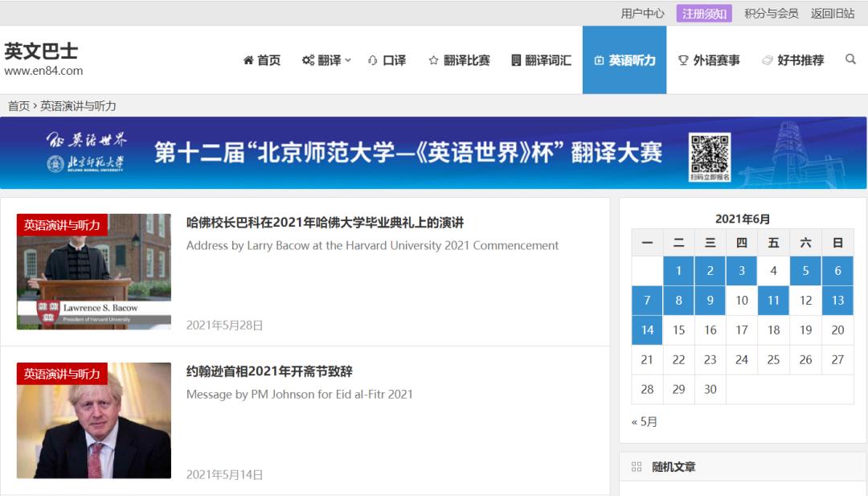868x496 pixels.
Task: Click the 返回旧站 link
Action: pos(833,14)
